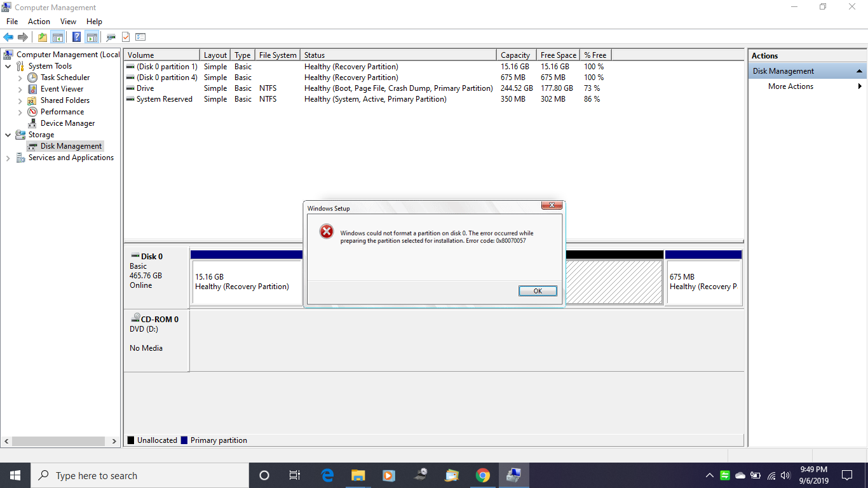Open the Help icon on the toolbar
This screenshot has width=868, height=488.
tap(76, 36)
